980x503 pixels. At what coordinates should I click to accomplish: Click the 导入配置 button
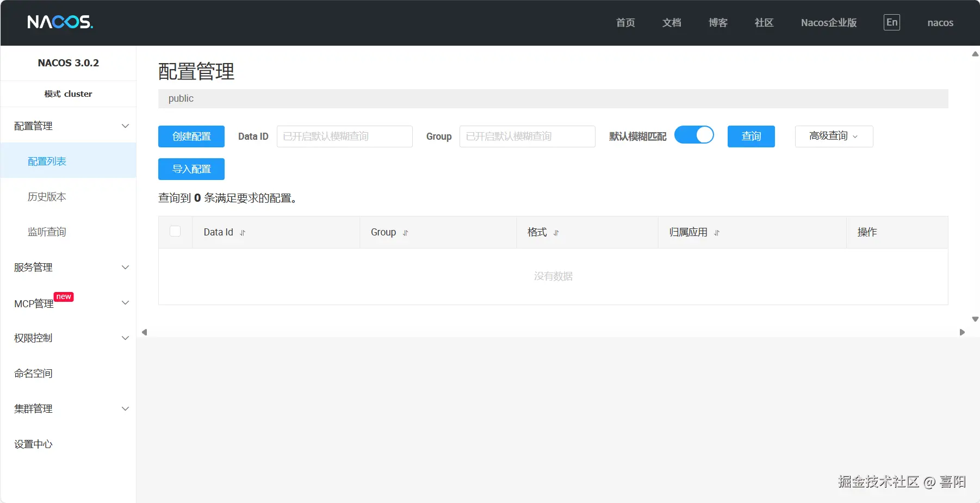(x=191, y=169)
